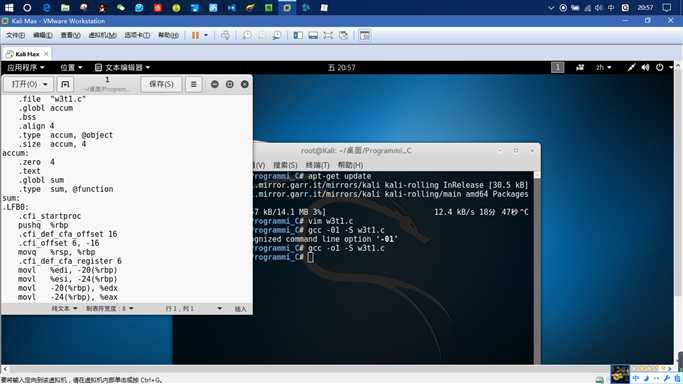Open WeChat from the taskbar
Image resolution: width=683 pixels, height=384 pixels.
pyautogui.click(x=121, y=7)
